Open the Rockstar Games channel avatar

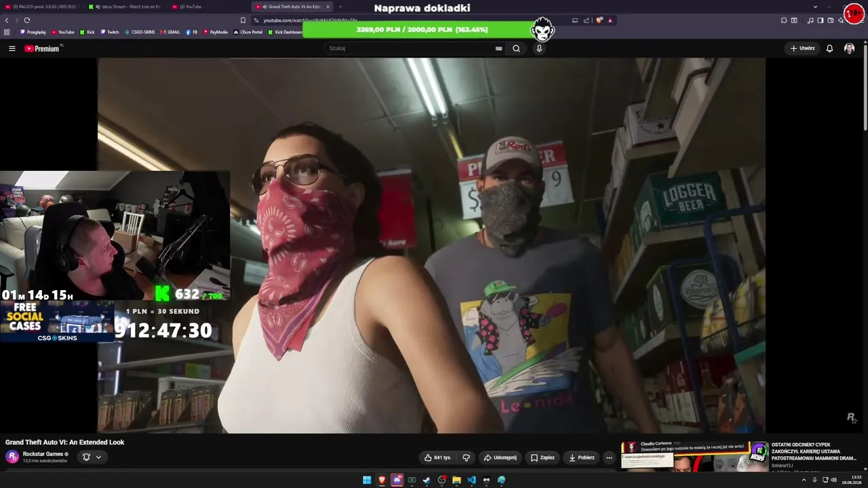[x=12, y=457]
